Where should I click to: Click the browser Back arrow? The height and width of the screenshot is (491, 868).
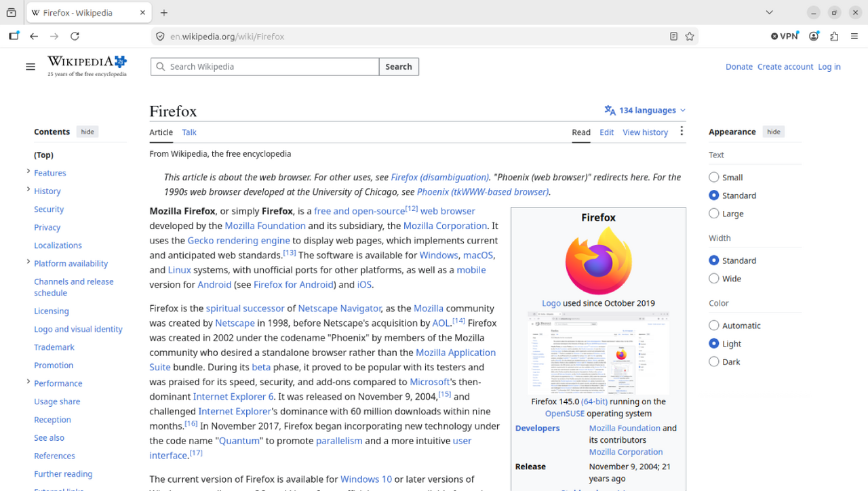[x=34, y=37]
